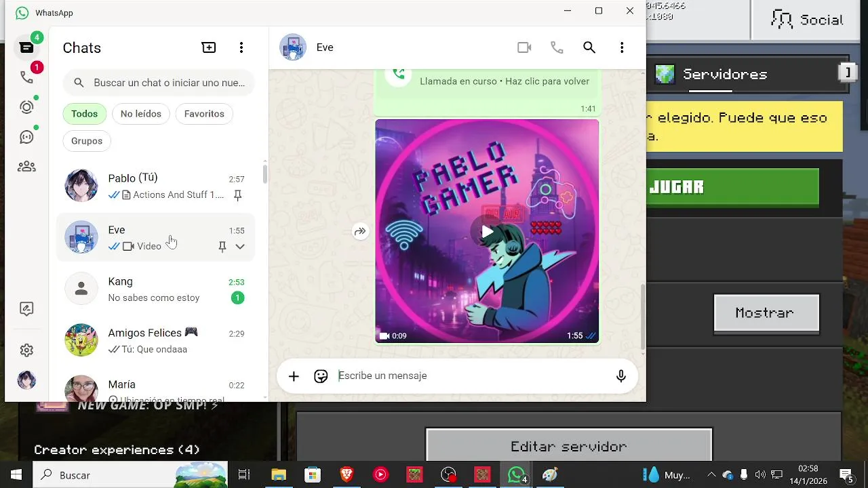
Task: Open File Explorer from the taskbar
Action: [x=279, y=475]
